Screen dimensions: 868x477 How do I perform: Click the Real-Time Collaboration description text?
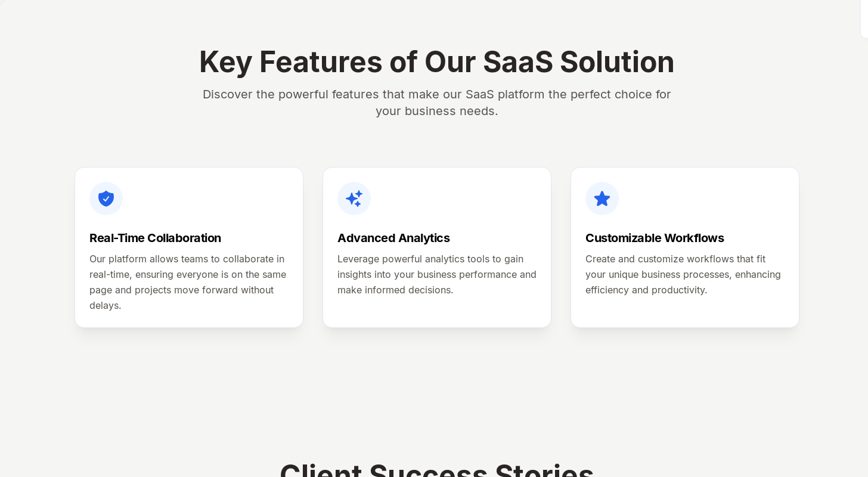(188, 282)
